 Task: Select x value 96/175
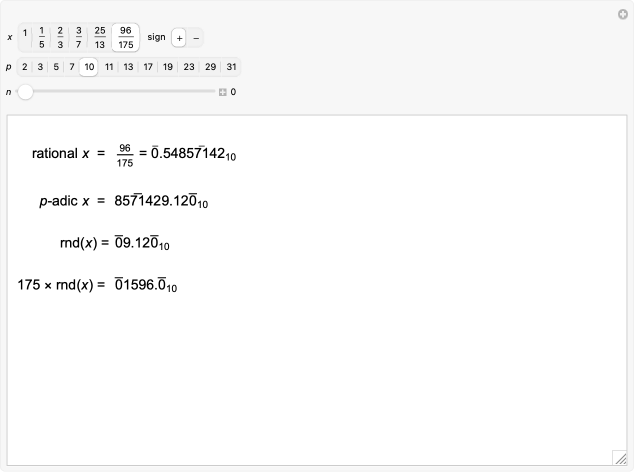(x=126, y=38)
